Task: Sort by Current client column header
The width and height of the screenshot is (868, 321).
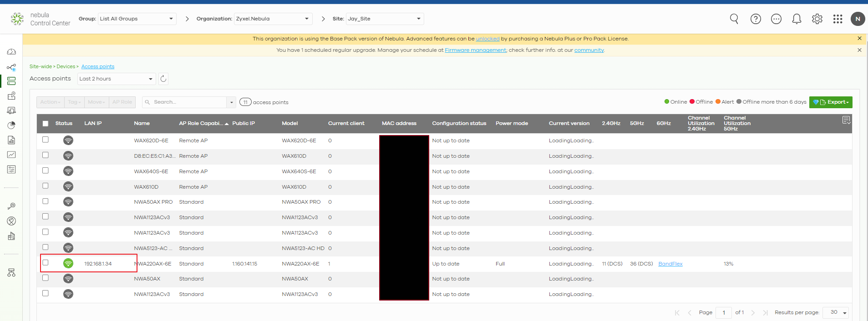Action: [x=346, y=123]
